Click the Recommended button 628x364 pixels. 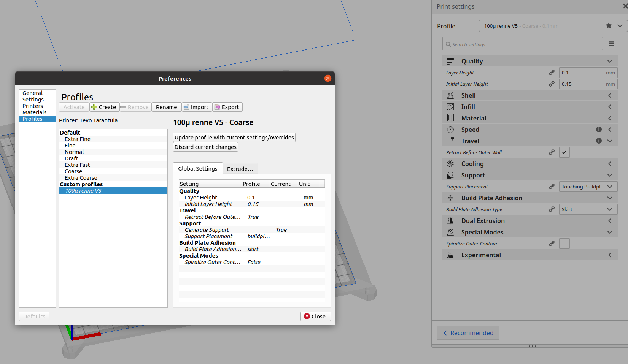(x=468, y=333)
